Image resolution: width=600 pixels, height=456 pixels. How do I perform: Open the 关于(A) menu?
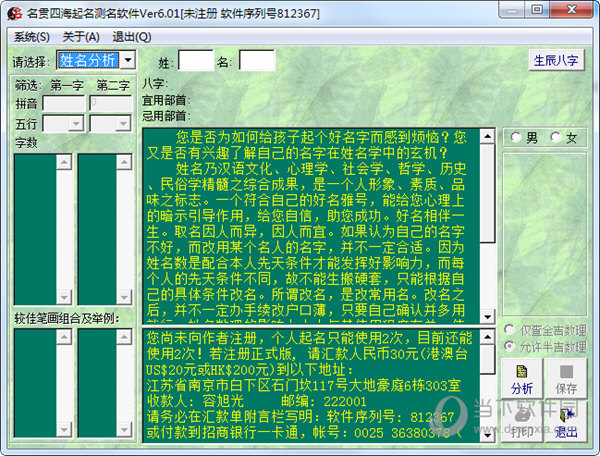click(81, 37)
